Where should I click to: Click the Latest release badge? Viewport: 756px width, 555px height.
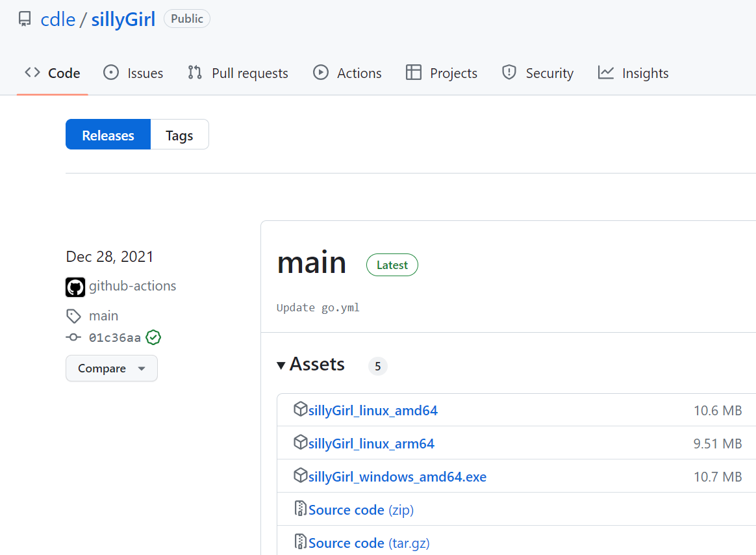click(x=392, y=265)
